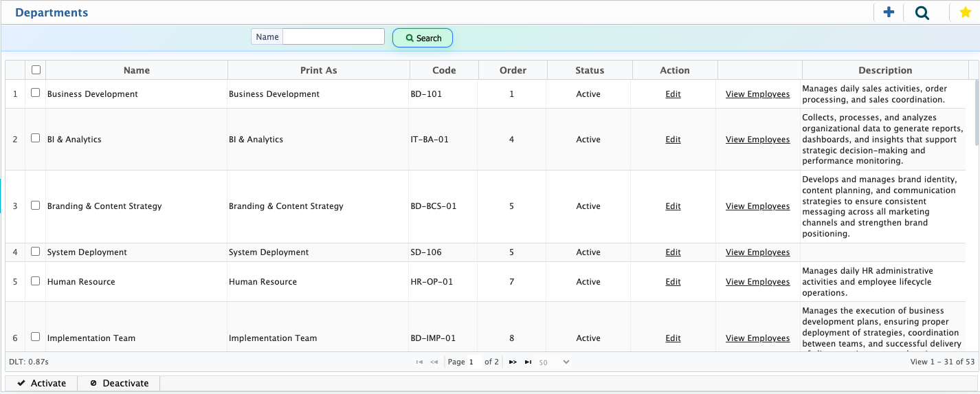
Task: Sort by the Status column header
Action: (590, 70)
